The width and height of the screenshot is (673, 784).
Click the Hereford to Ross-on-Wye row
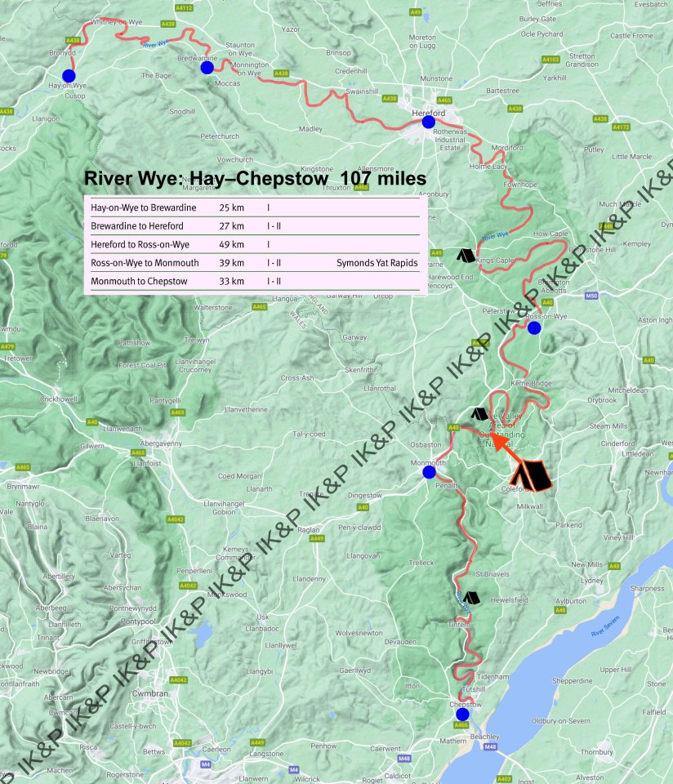pos(255,244)
